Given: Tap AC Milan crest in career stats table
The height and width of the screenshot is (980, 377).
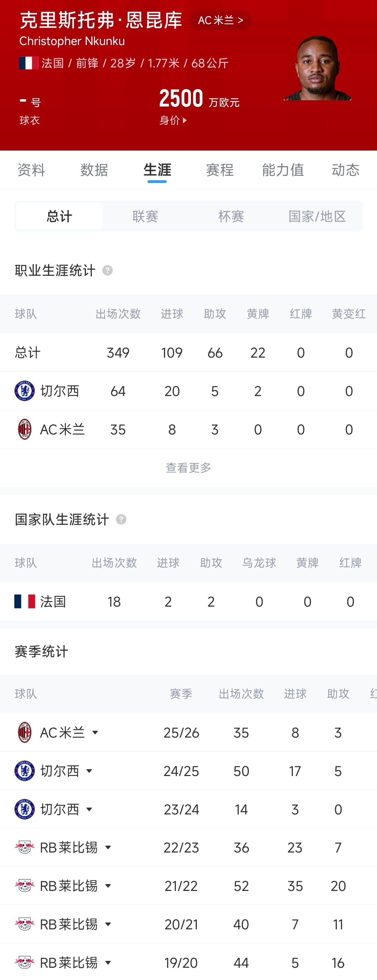Looking at the screenshot, I should 25,429.
